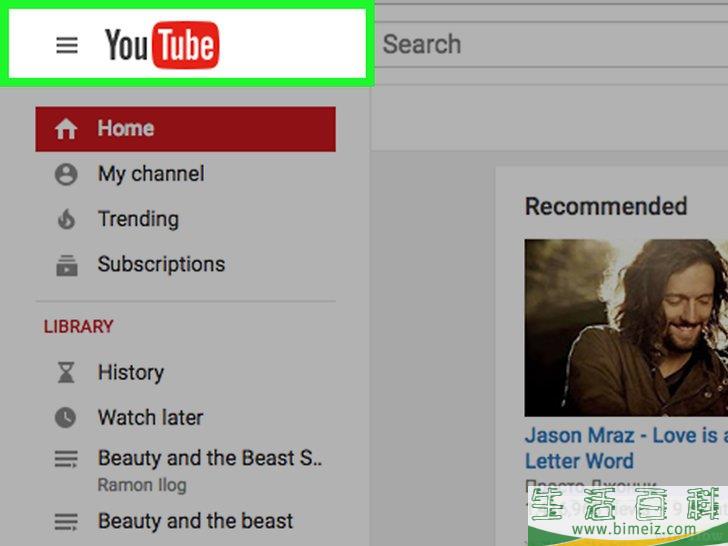
Task: Open the hamburger guide menu icon
Action: 67,45
